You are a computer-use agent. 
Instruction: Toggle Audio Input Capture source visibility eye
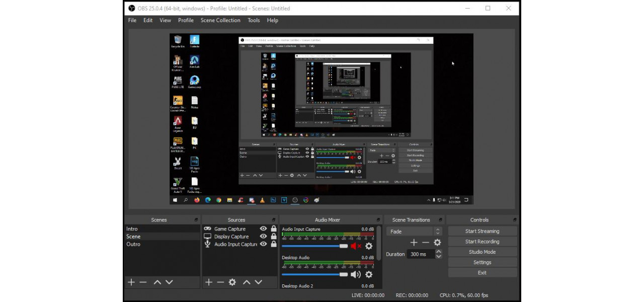click(263, 244)
